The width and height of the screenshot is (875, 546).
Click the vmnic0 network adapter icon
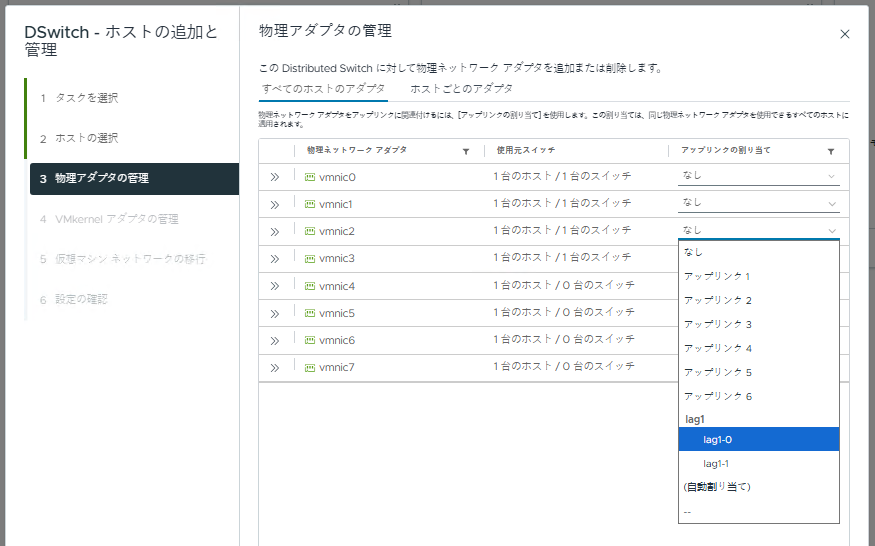[310, 177]
